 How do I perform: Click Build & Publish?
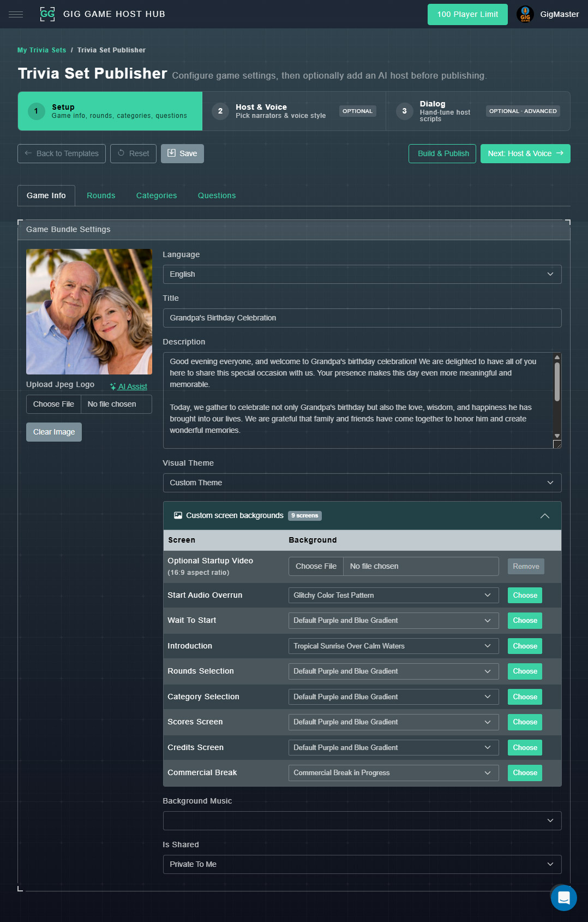pyautogui.click(x=442, y=153)
